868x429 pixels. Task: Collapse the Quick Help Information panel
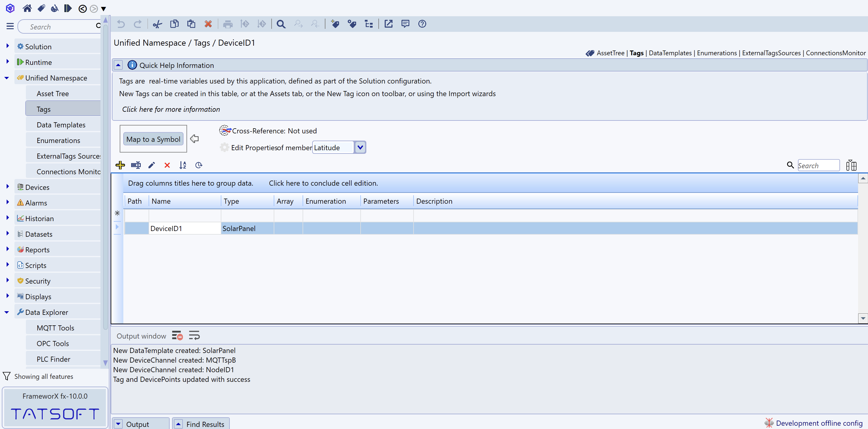pos(118,65)
